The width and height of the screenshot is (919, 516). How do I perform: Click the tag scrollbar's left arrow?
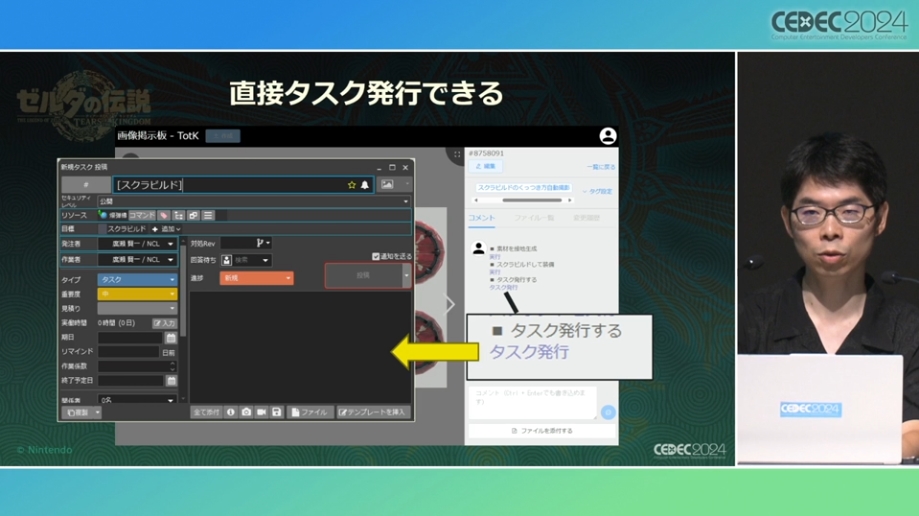(x=476, y=201)
